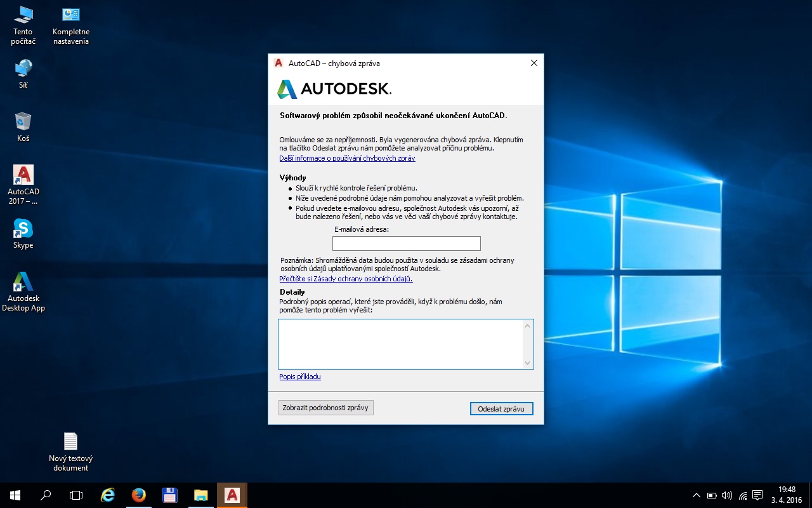This screenshot has width=812, height=508.
Task: Open AutoCAD 2017 desktop shortcut
Action: (23, 176)
